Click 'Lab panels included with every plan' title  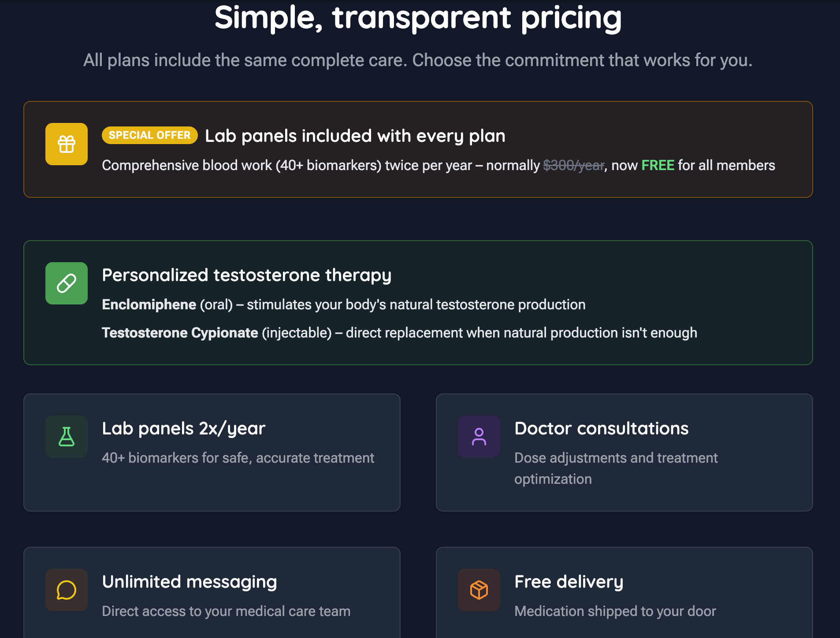click(x=355, y=136)
